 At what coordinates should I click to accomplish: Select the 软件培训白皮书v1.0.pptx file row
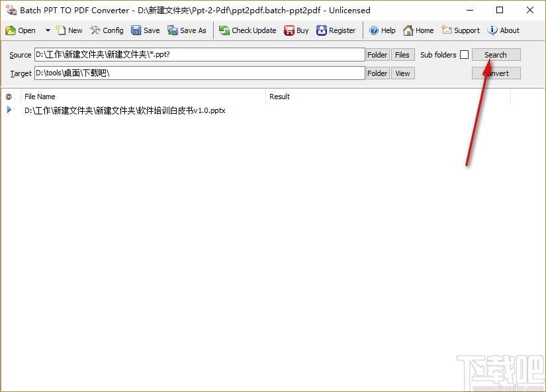click(124, 110)
